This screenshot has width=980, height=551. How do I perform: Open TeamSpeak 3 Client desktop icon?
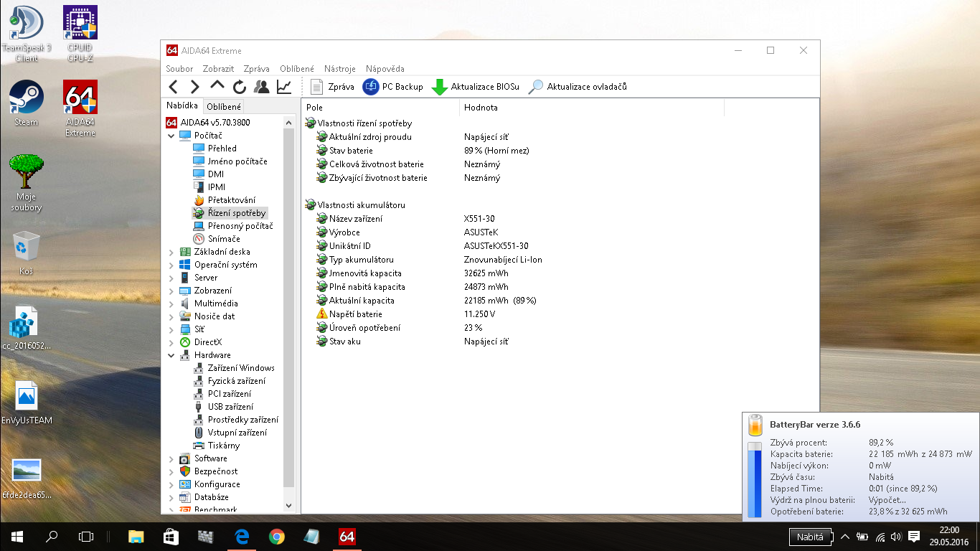[x=27, y=34]
